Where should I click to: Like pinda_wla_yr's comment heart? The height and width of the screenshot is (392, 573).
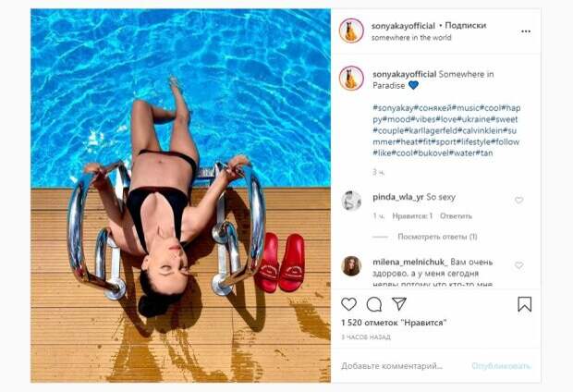518,200
